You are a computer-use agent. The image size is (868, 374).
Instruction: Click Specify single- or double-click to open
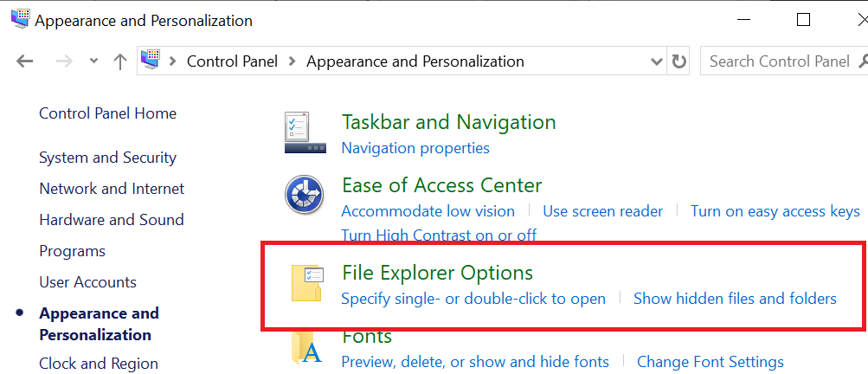473,299
